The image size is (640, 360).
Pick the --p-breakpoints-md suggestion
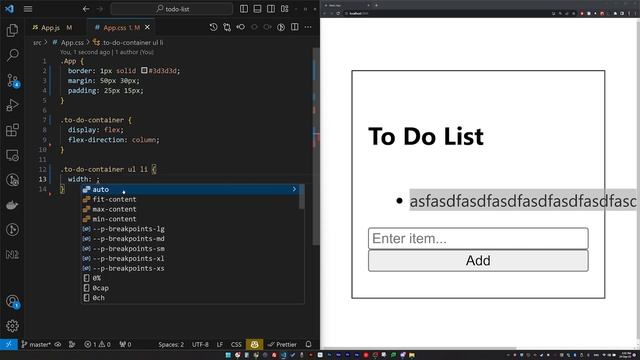tap(189, 239)
